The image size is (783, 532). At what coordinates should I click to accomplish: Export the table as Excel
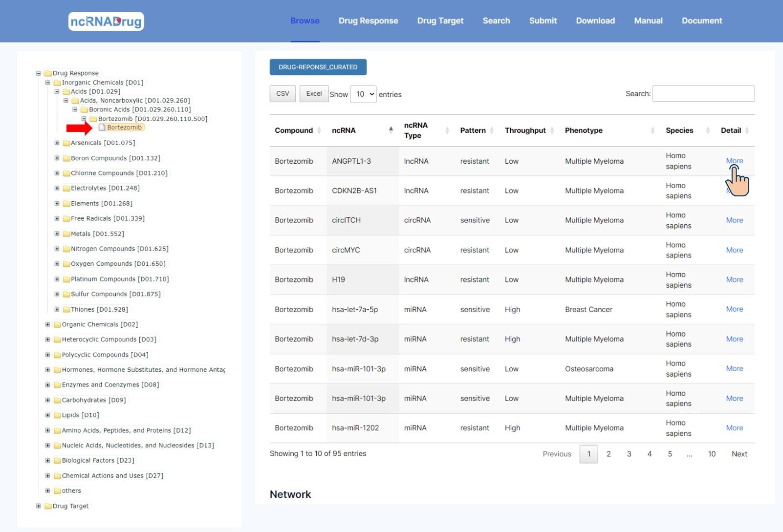click(314, 94)
